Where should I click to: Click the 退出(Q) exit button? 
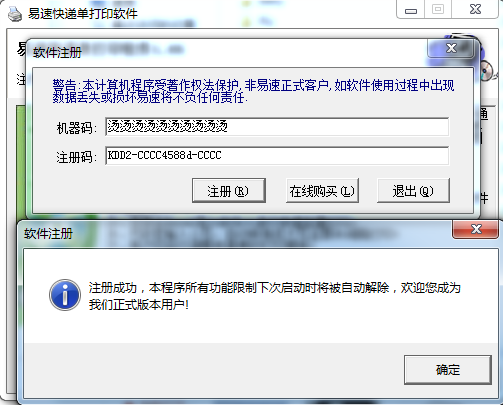pyautogui.click(x=413, y=191)
